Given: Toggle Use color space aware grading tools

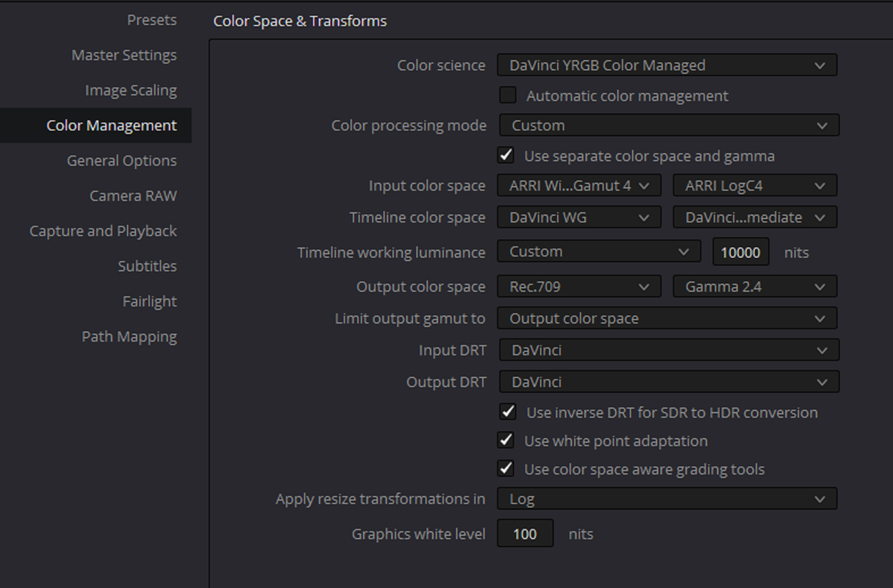Looking at the screenshot, I should click(x=506, y=468).
